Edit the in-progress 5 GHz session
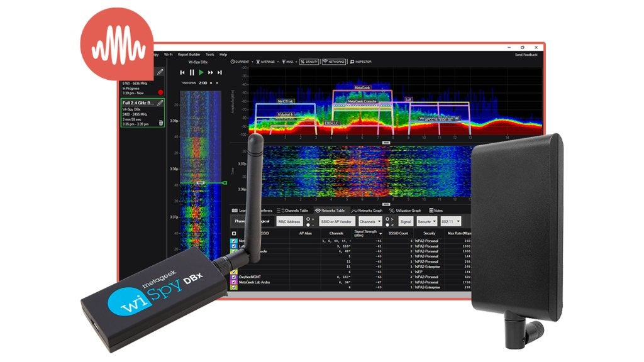 (160, 72)
